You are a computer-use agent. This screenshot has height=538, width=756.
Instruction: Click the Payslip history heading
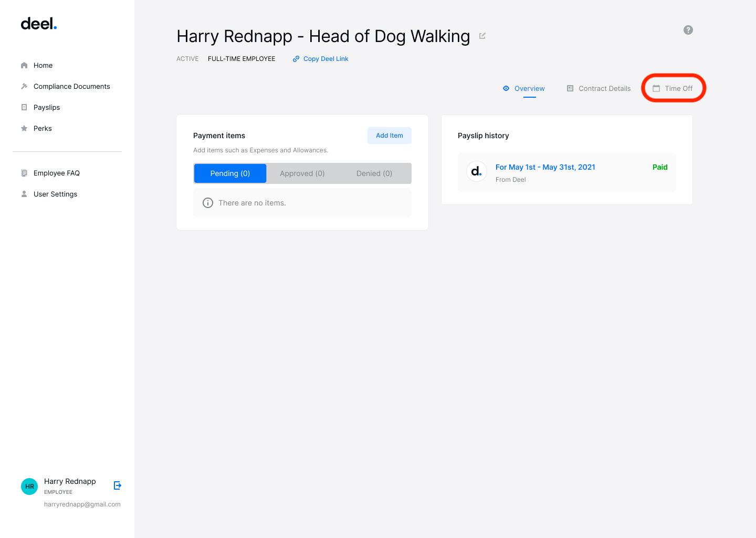pyautogui.click(x=484, y=136)
